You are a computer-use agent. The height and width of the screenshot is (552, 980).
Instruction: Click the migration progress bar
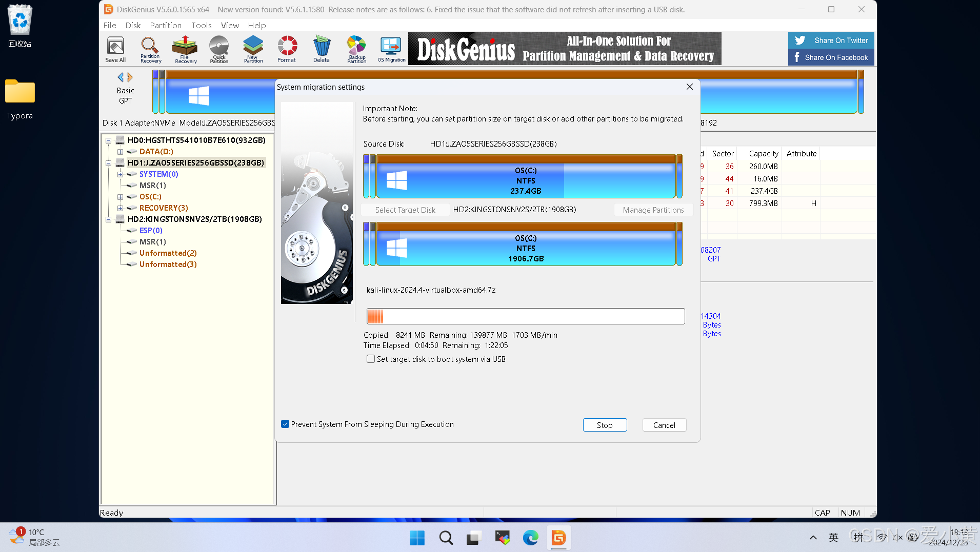click(526, 316)
